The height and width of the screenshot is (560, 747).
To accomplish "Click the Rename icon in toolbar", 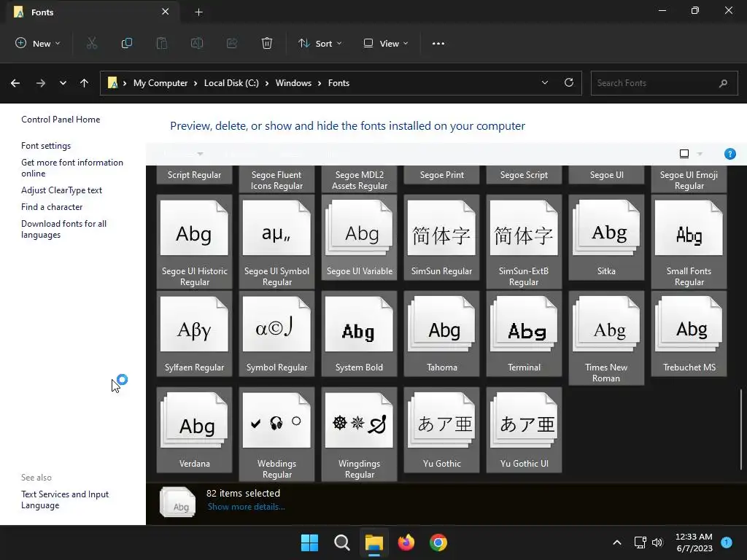I will click(x=197, y=43).
